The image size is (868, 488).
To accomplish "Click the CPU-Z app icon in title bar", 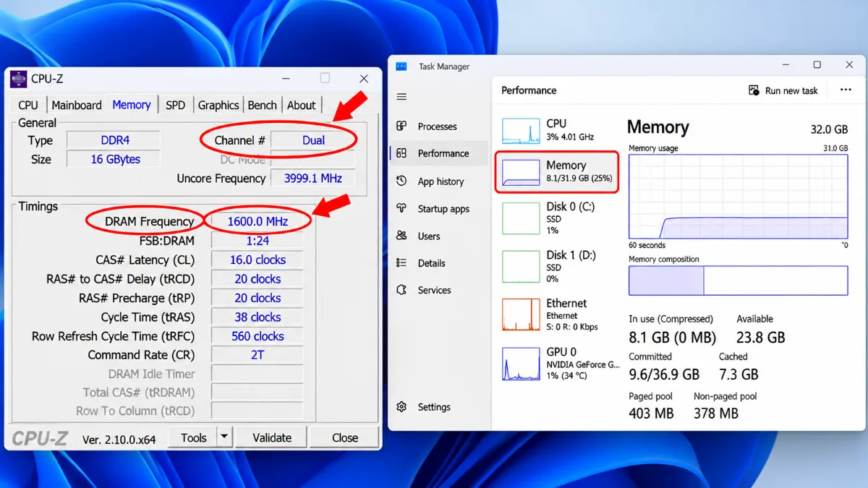I will point(19,79).
